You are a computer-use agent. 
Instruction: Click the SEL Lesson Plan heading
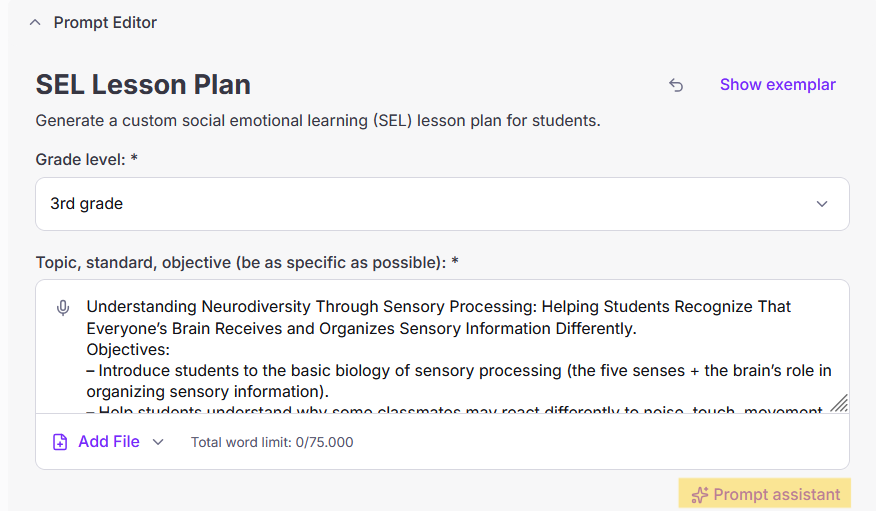pyautogui.click(x=143, y=84)
